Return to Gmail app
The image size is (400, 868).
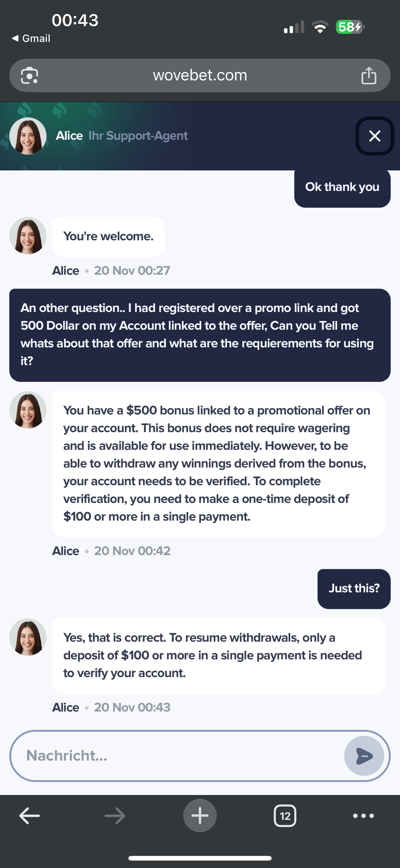pyautogui.click(x=31, y=38)
